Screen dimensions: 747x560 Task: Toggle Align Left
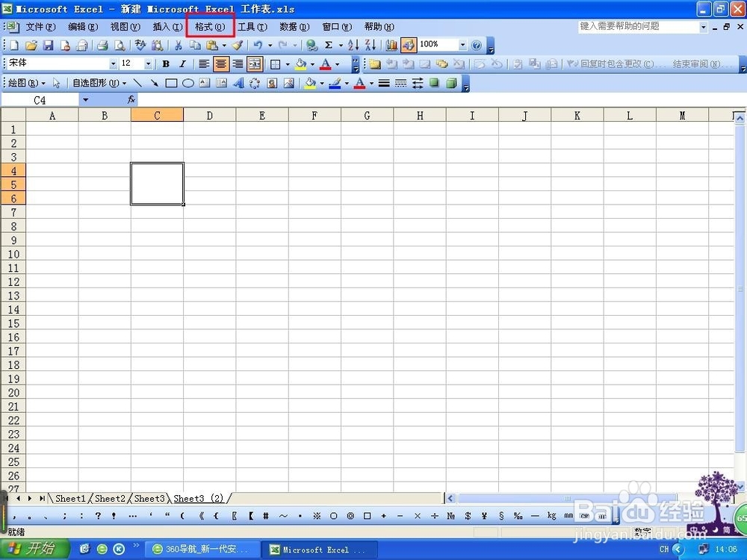point(204,63)
